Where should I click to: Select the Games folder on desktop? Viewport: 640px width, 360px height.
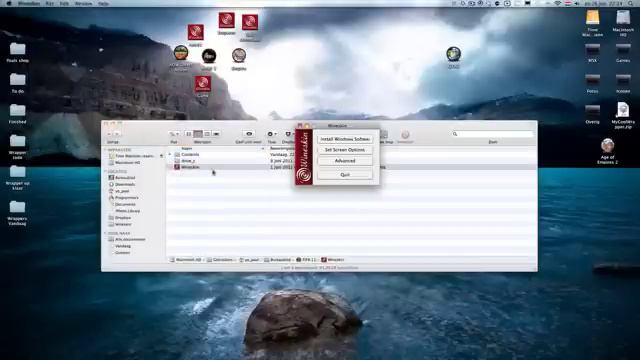(623, 53)
